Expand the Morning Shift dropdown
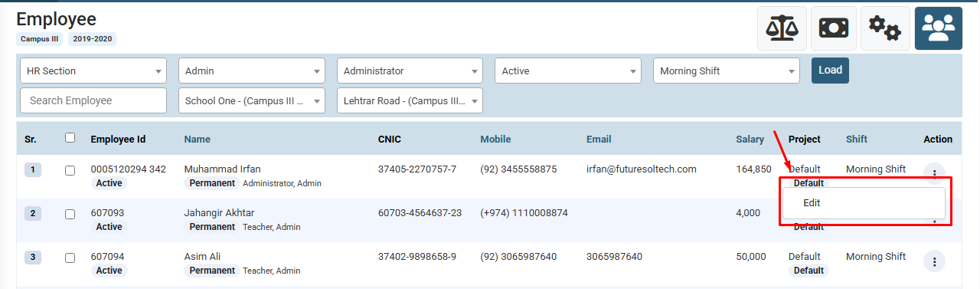Viewport: 980px width, 289px height. tap(727, 71)
